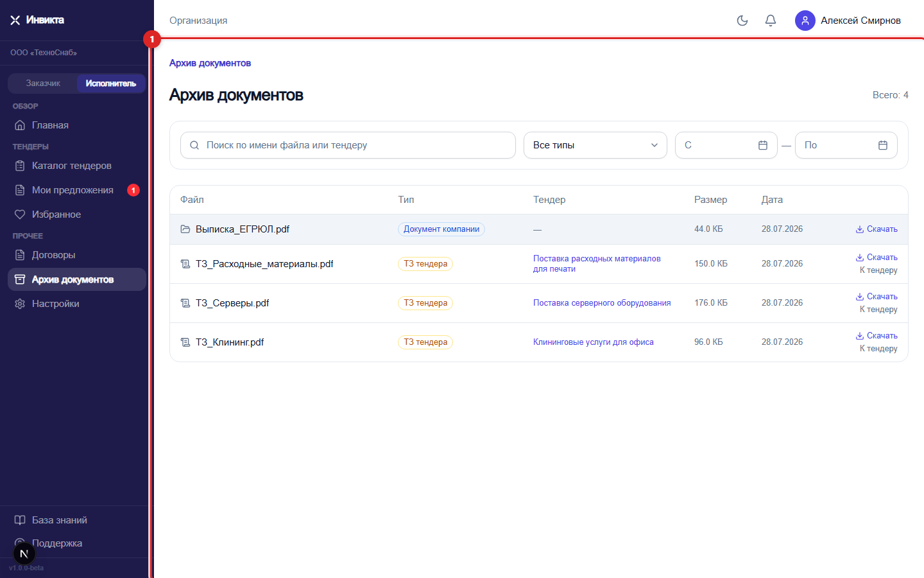Open the end date field labeled По
Viewport: 924px width, 578px height.
point(846,145)
